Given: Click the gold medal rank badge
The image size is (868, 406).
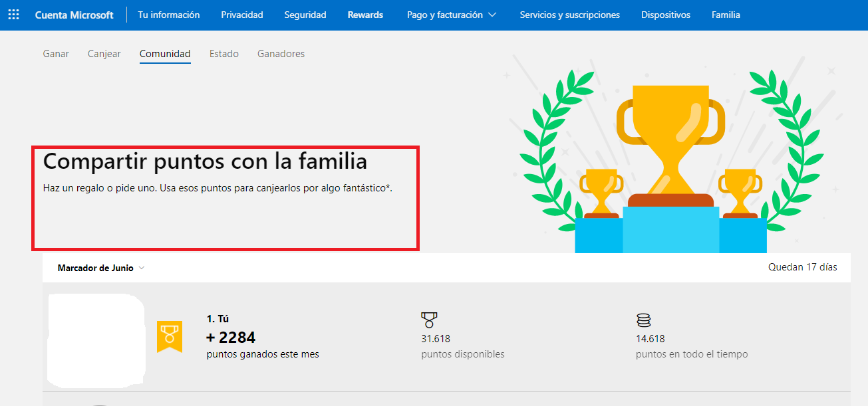Looking at the screenshot, I should click(169, 337).
